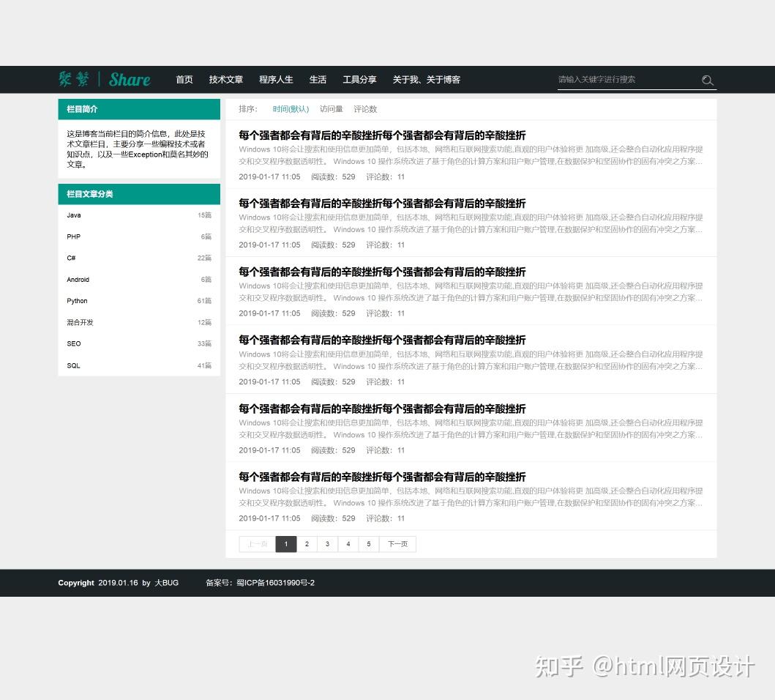The width and height of the screenshot is (775, 700).
Task: Click the Share logo text
Action: pyautogui.click(x=130, y=79)
